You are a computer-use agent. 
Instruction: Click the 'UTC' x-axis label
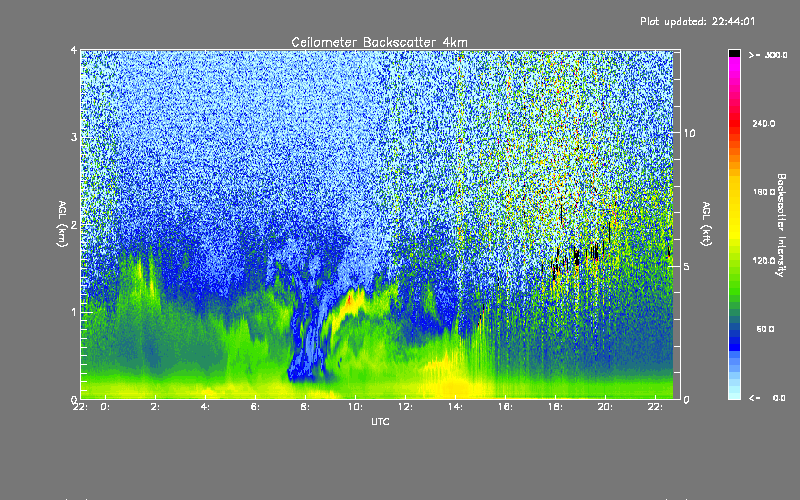click(380, 421)
